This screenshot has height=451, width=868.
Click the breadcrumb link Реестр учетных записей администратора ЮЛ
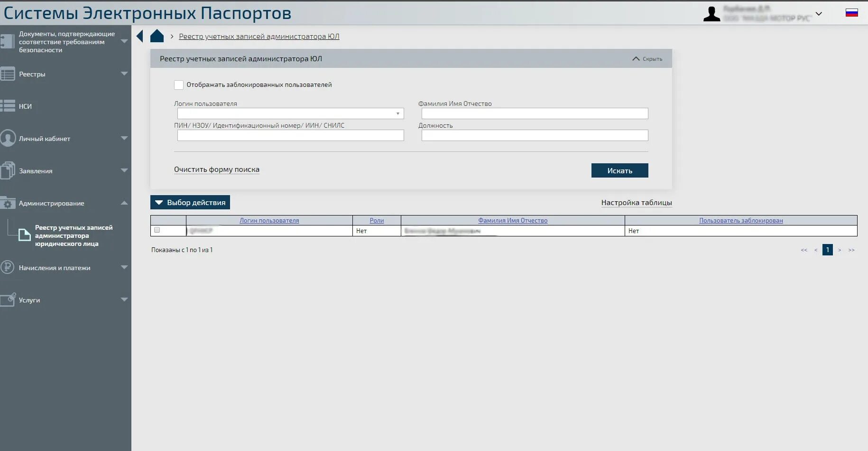259,37
